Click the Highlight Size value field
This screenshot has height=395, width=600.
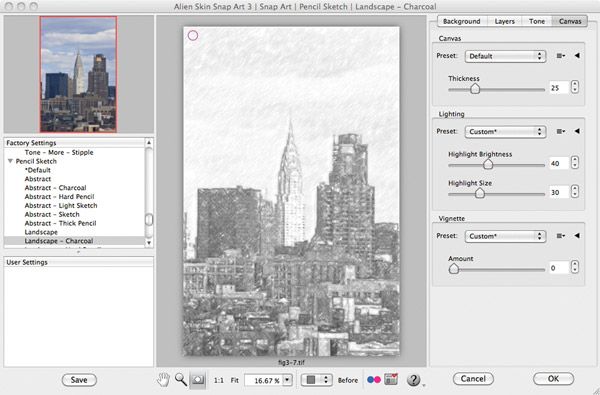pos(559,192)
